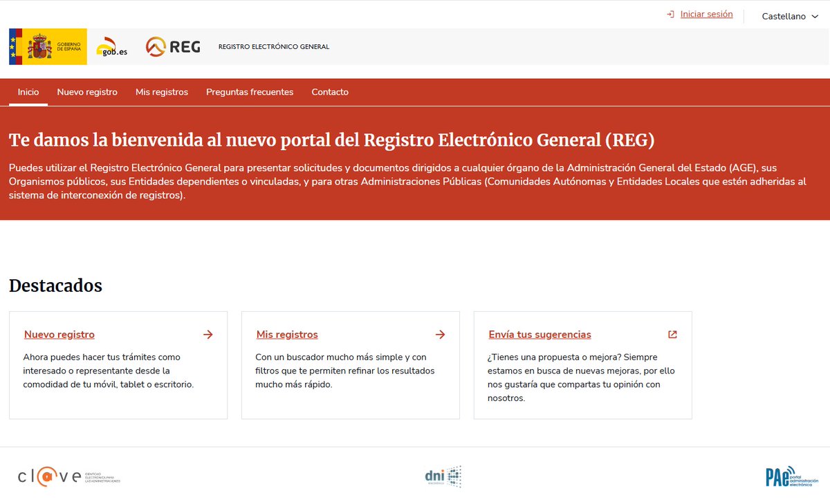Open the Cl@ve logo in footer

[69, 477]
